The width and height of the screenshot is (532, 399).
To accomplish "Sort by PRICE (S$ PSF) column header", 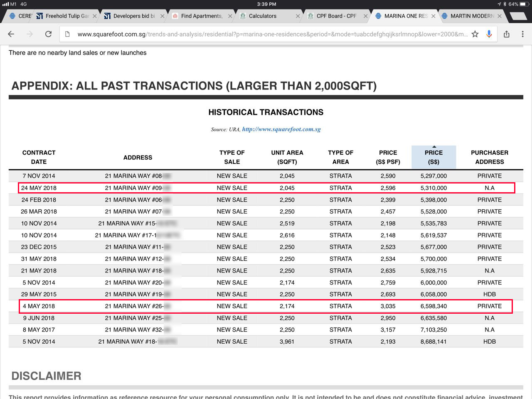I will [x=388, y=157].
